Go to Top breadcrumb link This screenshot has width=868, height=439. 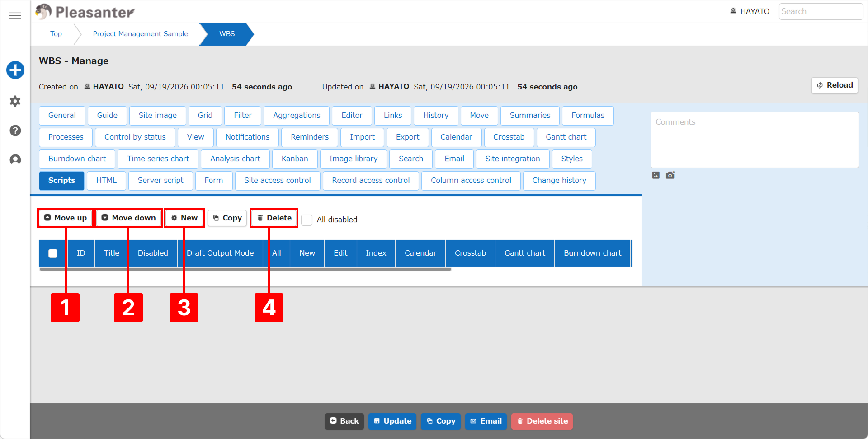[56, 34]
